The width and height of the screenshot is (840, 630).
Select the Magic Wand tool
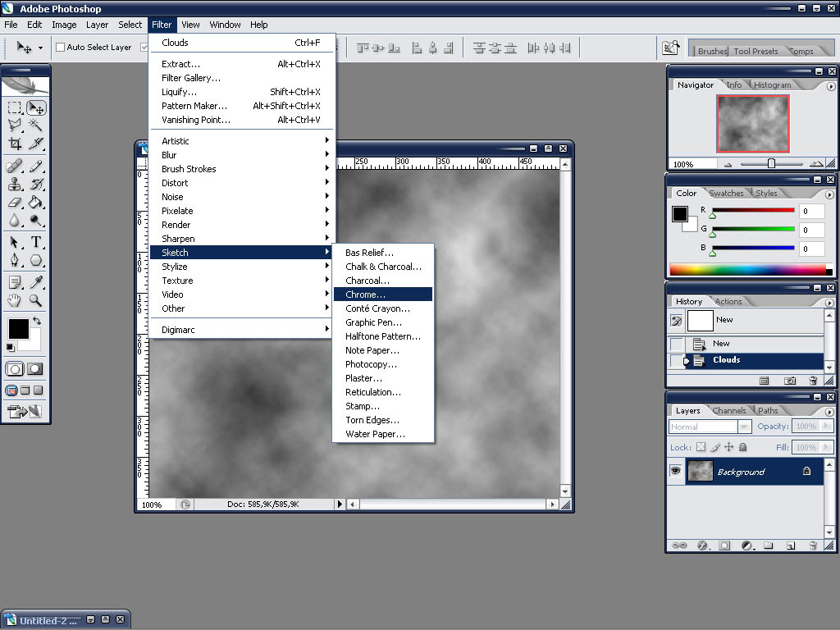coord(37,125)
